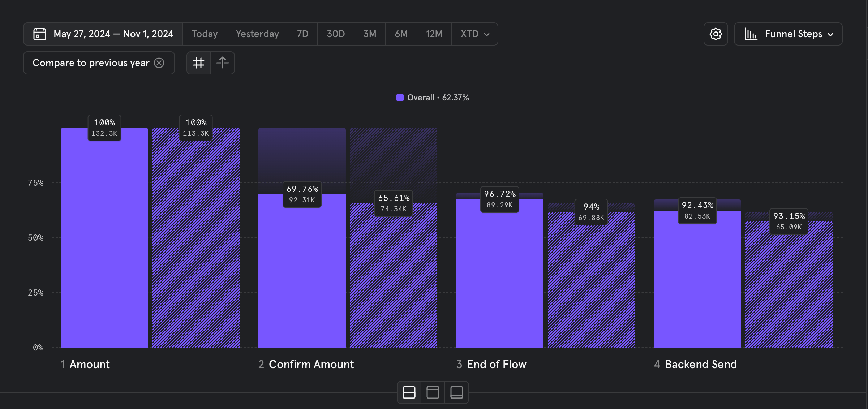This screenshot has height=409, width=868.
Task: Open the May 27 – Nov 1 date range
Action: pyautogui.click(x=113, y=34)
